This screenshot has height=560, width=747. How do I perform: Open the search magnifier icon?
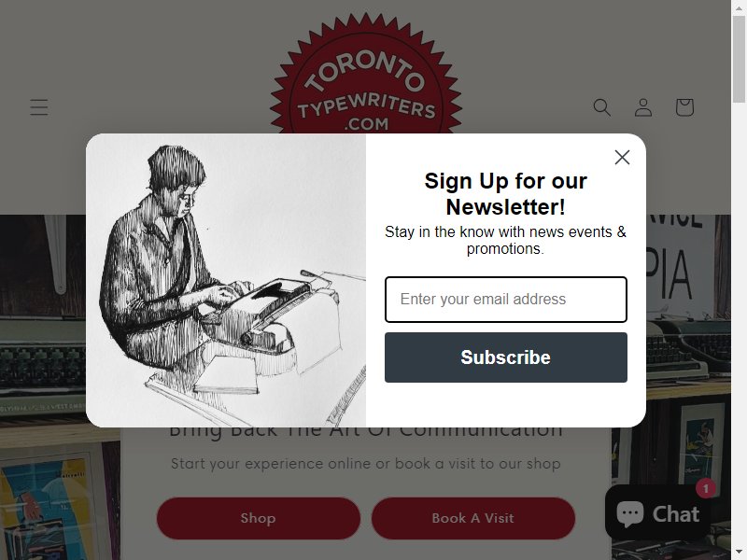(601, 107)
